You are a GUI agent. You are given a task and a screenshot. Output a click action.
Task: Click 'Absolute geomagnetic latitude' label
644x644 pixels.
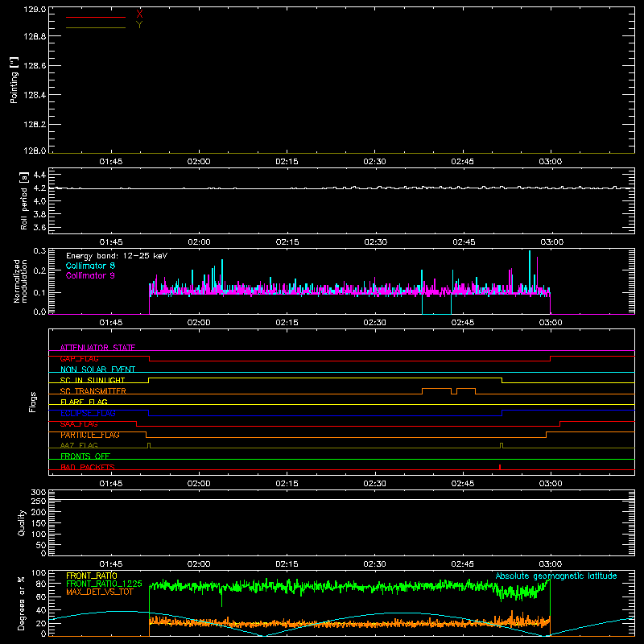pos(556,576)
